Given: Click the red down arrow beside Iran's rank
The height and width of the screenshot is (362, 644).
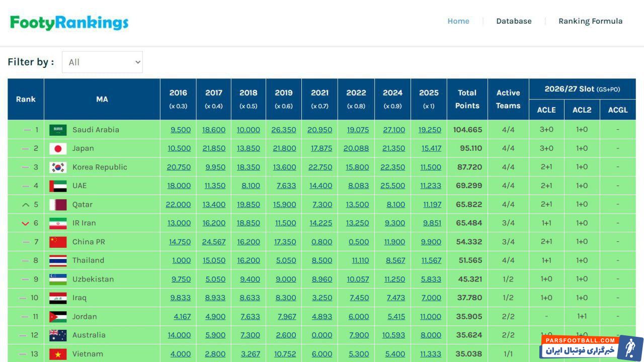Looking at the screenshot, I should pos(26,223).
